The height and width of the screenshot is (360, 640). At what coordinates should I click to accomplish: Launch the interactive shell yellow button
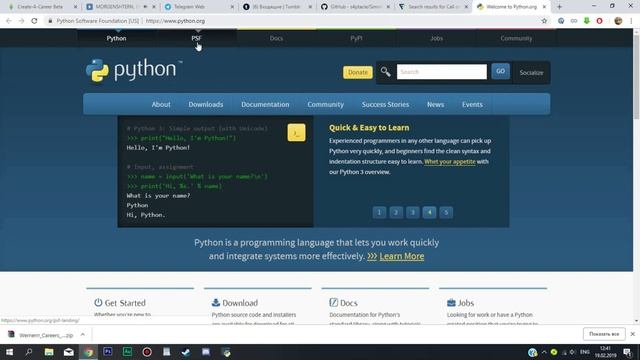point(296,133)
